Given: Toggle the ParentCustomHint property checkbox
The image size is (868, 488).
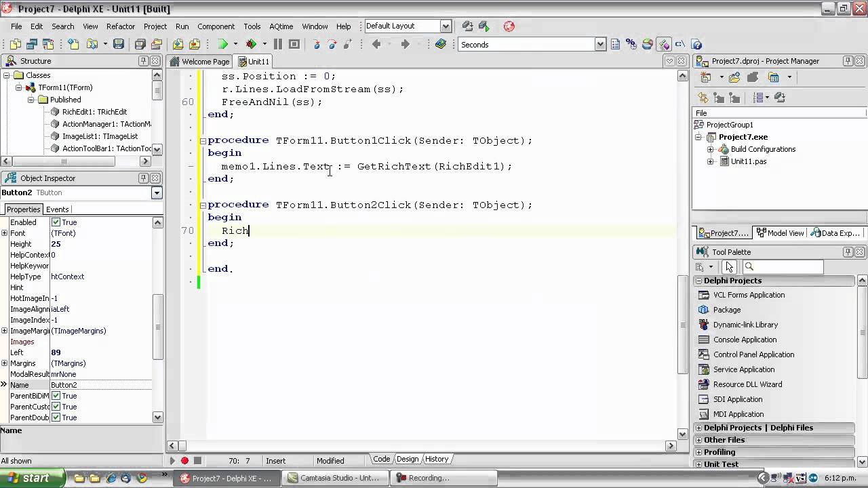Looking at the screenshot, I should (56, 407).
